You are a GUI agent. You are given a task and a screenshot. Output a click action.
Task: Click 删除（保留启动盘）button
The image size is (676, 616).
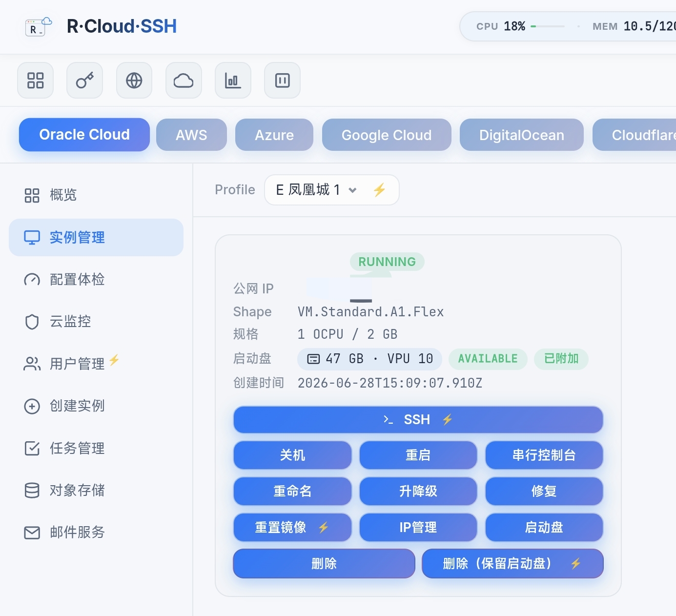point(512,564)
